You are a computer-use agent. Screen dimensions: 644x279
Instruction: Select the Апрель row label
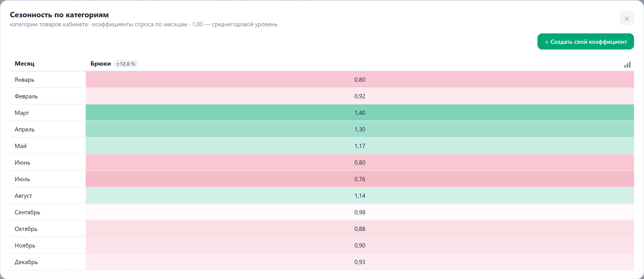click(24, 129)
